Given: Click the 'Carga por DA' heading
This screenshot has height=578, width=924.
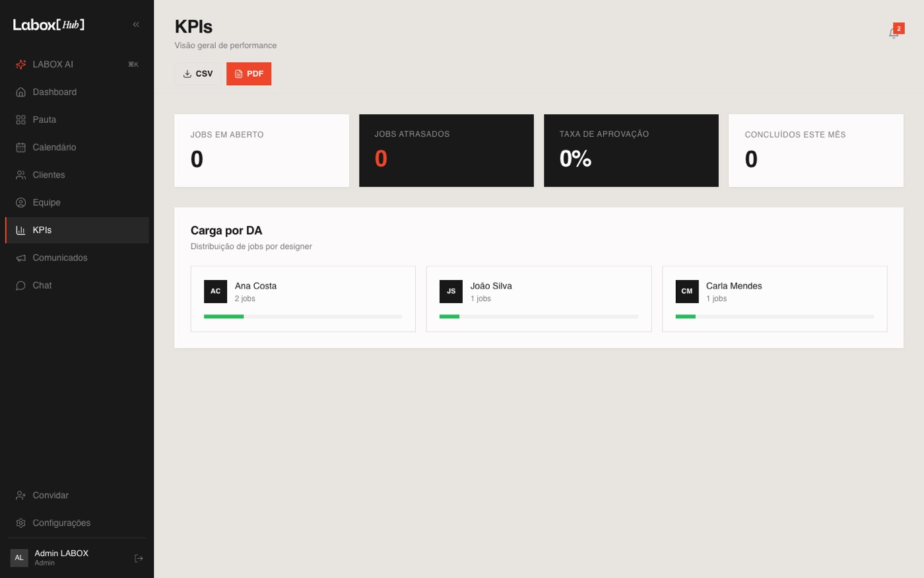Looking at the screenshot, I should tap(226, 231).
